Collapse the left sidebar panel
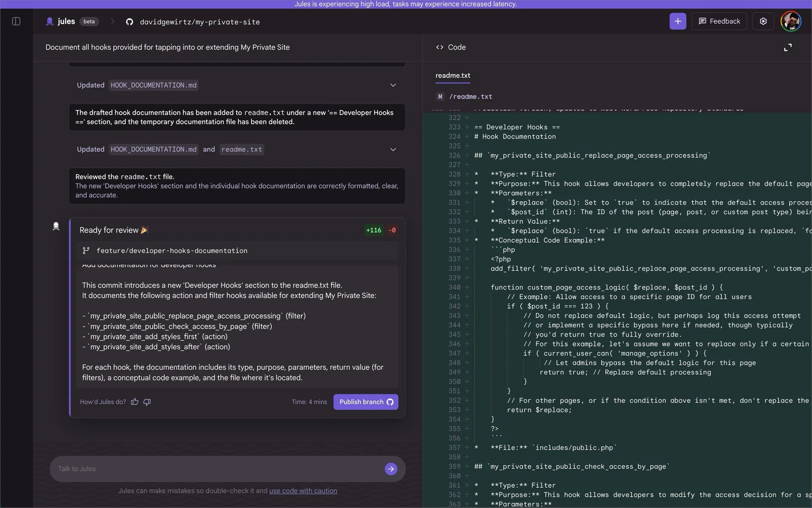Screen dimensions: 812x508 pos(16,22)
